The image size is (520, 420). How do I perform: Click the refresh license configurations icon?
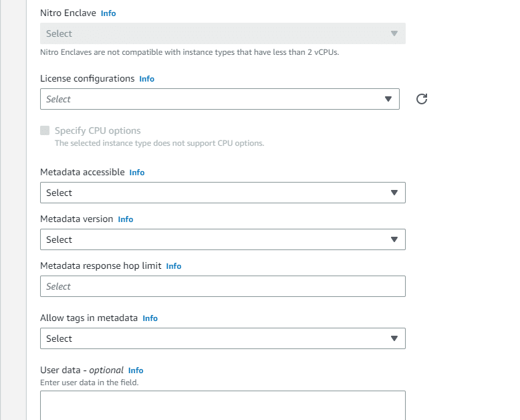tap(422, 99)
